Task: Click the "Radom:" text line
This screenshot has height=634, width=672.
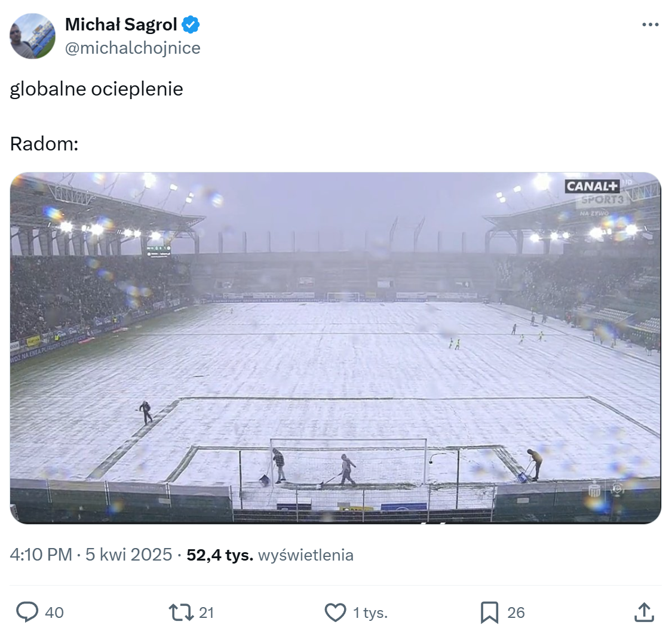Action: pyautogui.click(x=44, y=144)
